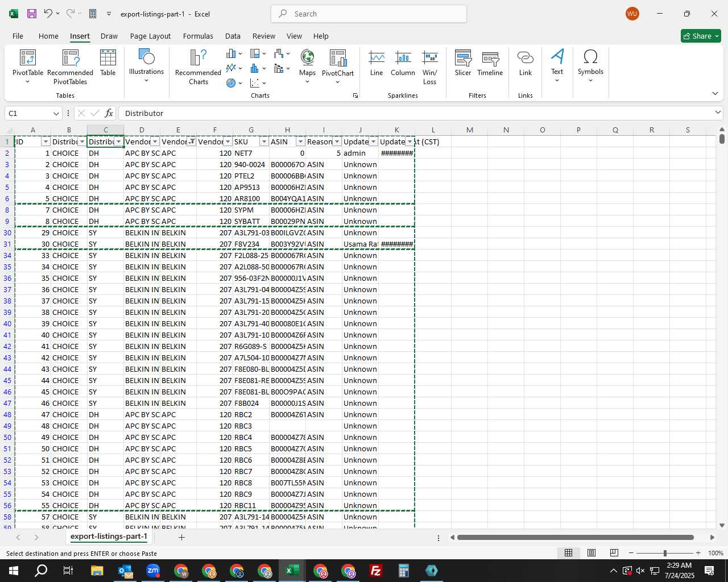The width and height of the screenshot is (728, 582).
Task: Open the Symbols menu
Action: coord(590,65)
